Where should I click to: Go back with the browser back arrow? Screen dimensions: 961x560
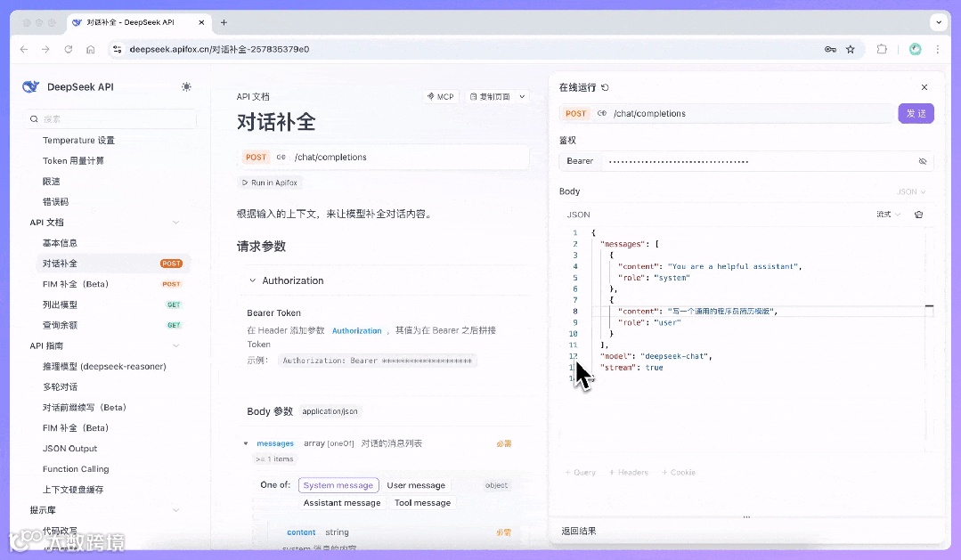click(24, 49)
